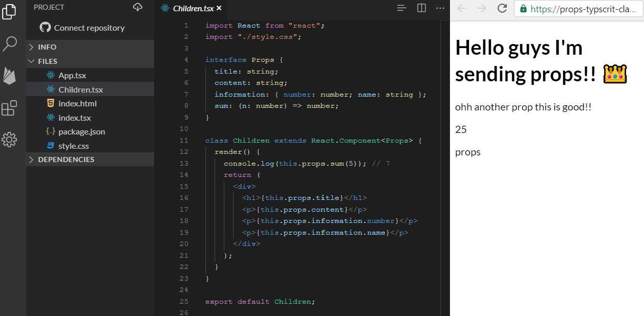Open the settings panel

10,139
